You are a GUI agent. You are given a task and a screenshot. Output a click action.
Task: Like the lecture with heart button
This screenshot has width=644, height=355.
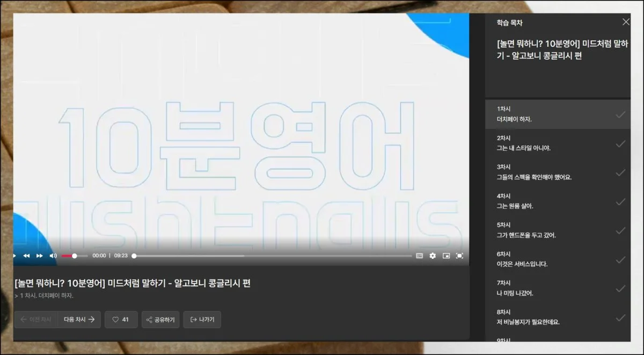click(121, 320)
